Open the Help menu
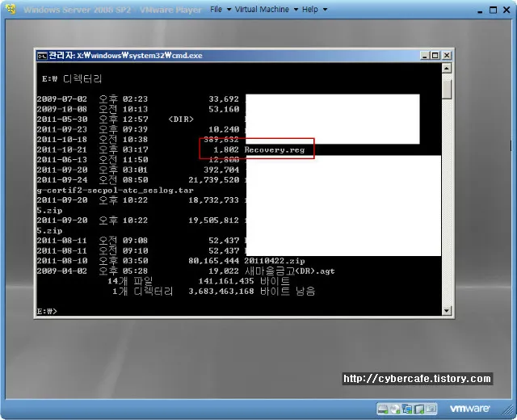The image size is (517, 420). tap(314, 10)
